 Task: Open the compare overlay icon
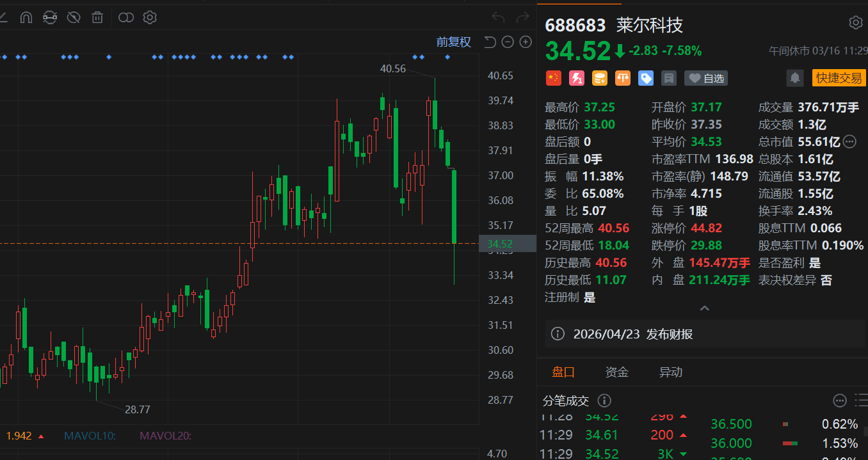(x=125, y=17)
